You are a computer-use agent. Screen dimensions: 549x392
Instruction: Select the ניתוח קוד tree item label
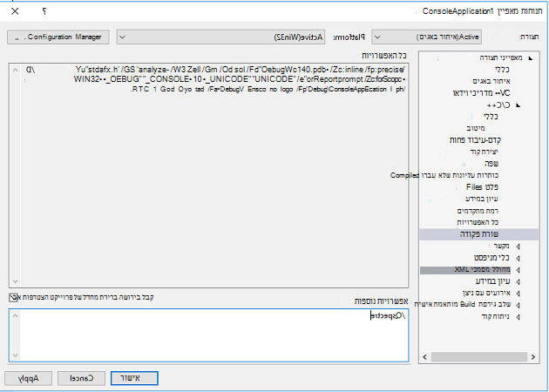pos(496,317)
